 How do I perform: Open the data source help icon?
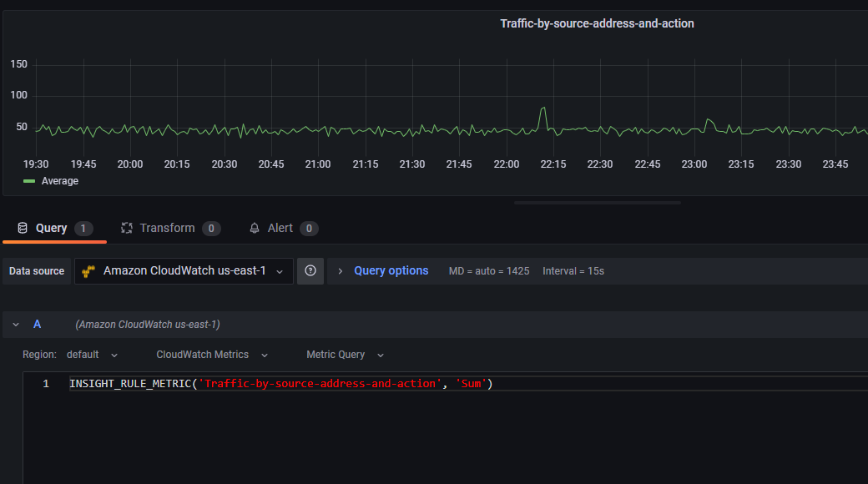[310, 271]
